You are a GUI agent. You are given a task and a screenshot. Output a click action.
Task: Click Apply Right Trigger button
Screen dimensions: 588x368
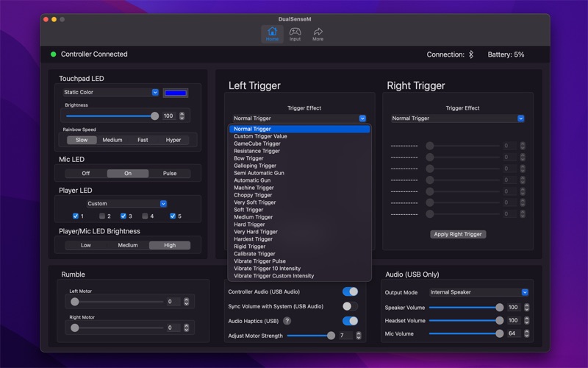click(x=458, y=234)
